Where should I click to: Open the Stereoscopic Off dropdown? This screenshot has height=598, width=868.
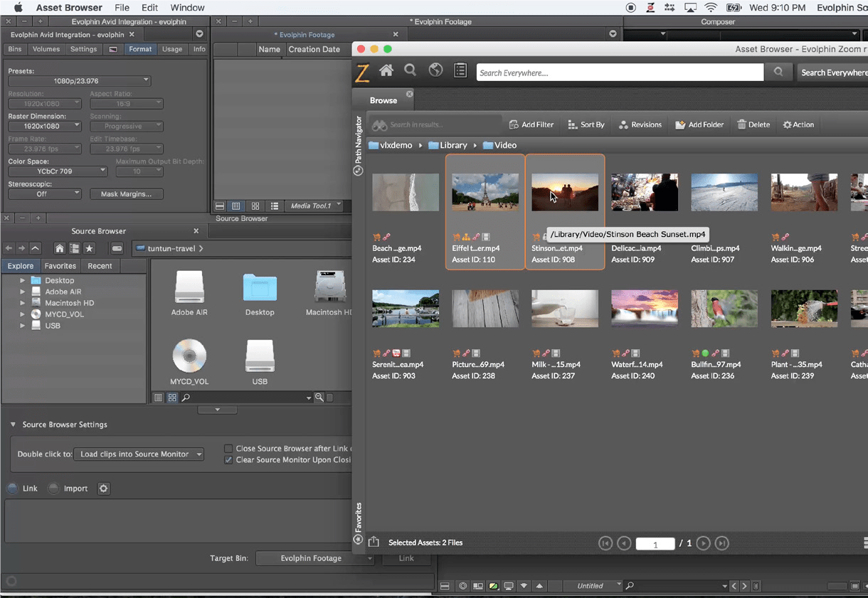[45, 194]
